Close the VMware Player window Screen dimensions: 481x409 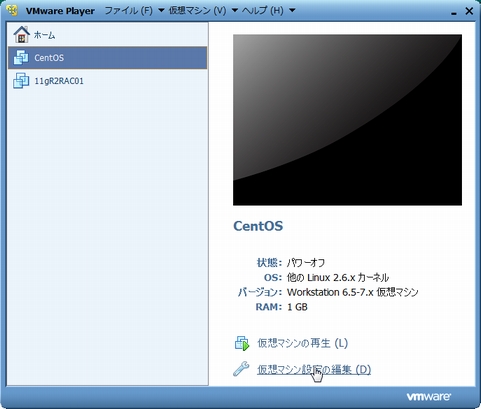pyautogui.click(x=469, y=11)
